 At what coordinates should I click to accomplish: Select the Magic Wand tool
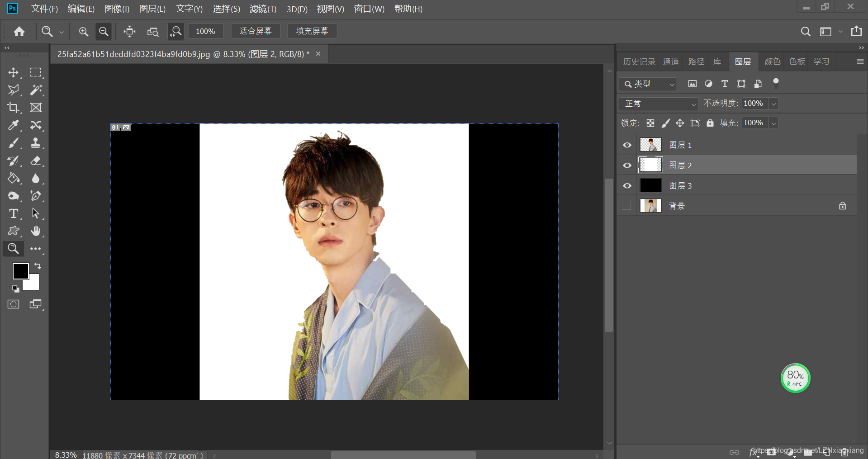pos(36,90)
